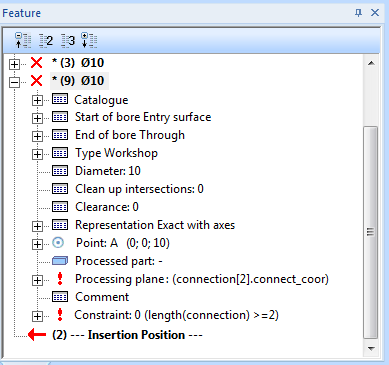Click the scrollbar down arrow
389x365 pixels.
coord(371,349)
